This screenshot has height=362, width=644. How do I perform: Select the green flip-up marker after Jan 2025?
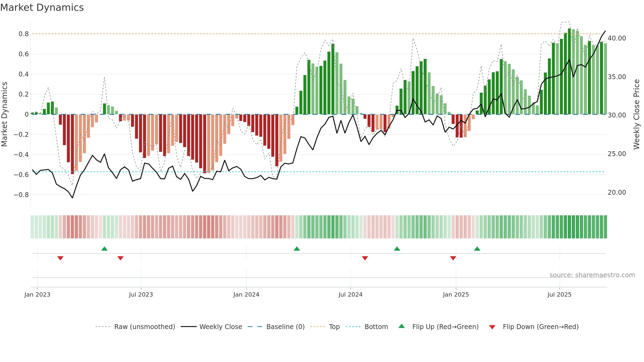(477, 249)
